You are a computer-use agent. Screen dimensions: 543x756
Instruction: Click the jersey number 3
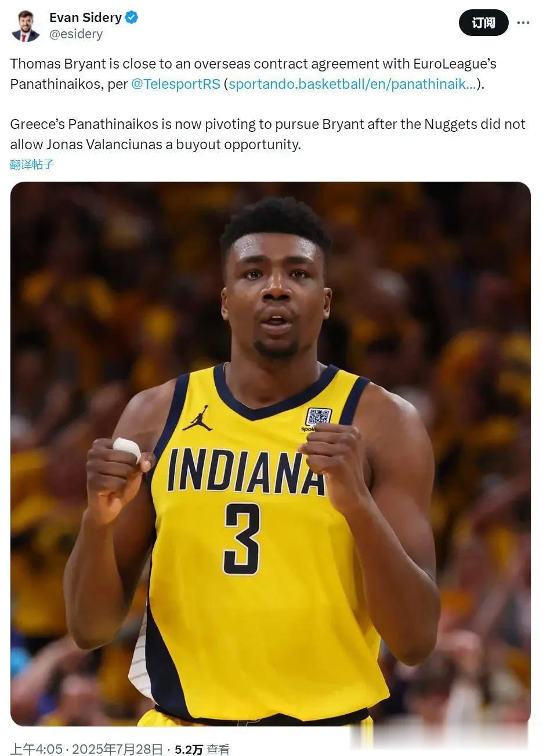point(242,539)
